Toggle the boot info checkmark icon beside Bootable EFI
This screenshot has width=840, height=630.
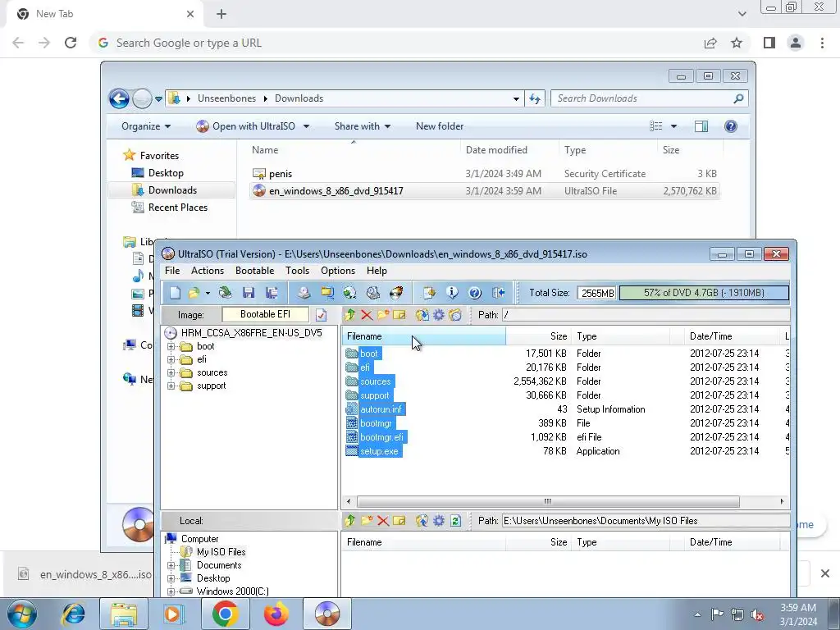tap(321, 315)
